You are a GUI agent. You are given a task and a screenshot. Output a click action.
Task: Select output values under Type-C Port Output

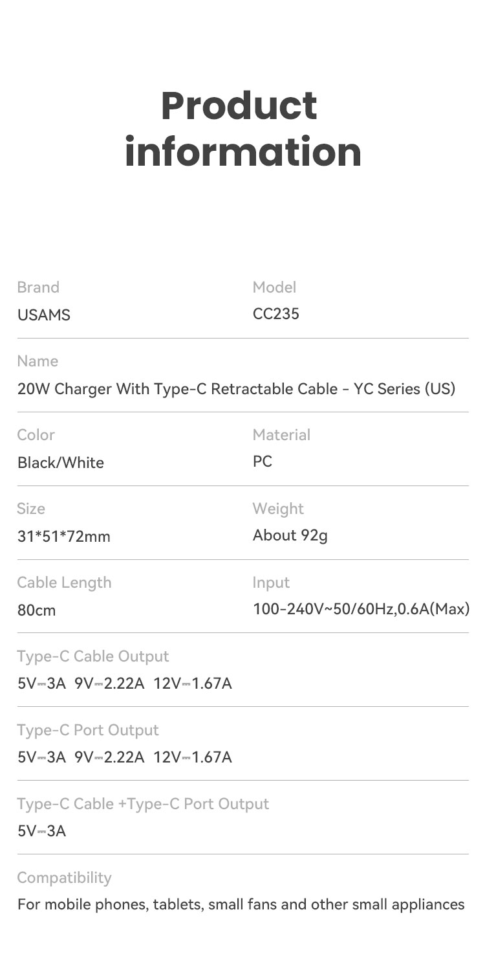tap(125, 757)
